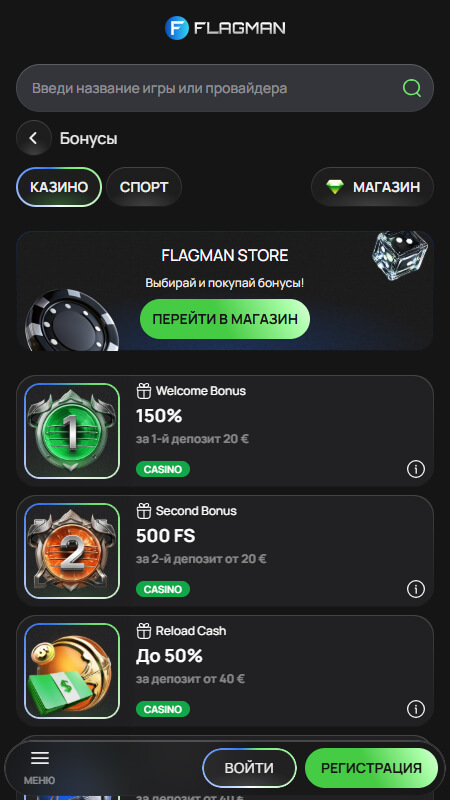Viewport: 450px width, 800px height.
Task: Click the ВОЙТИ login button
Action: 249,768
